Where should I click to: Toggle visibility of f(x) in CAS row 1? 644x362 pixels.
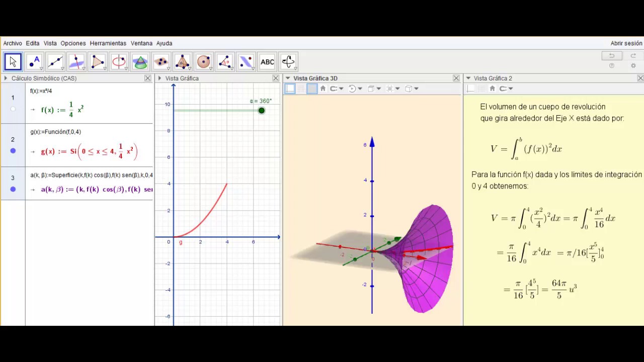pos(13,109)
